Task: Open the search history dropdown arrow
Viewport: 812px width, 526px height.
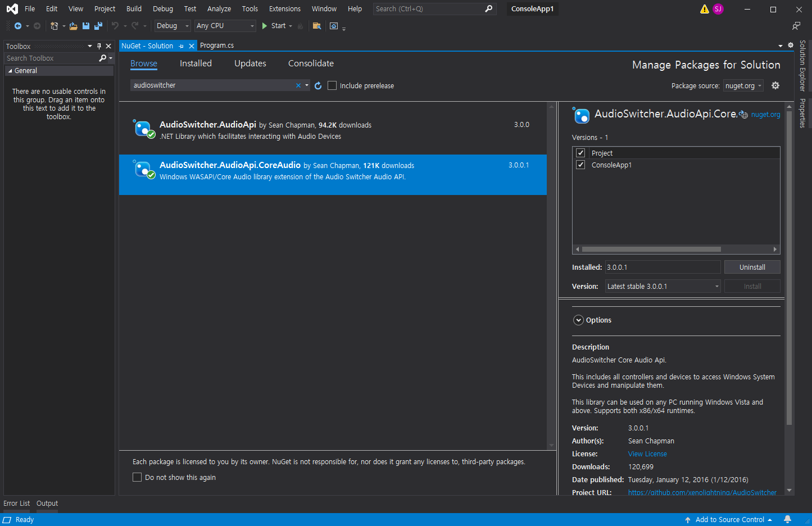Action: 307,85
